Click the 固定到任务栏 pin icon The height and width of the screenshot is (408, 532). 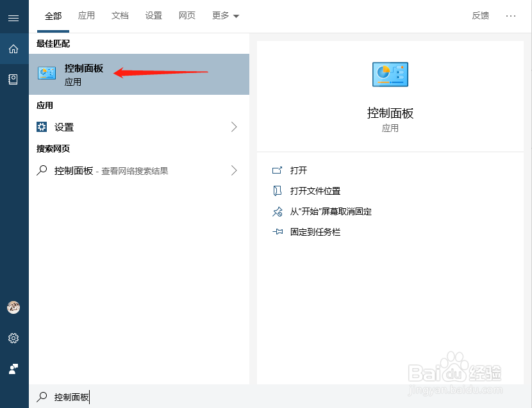(278, 232)
